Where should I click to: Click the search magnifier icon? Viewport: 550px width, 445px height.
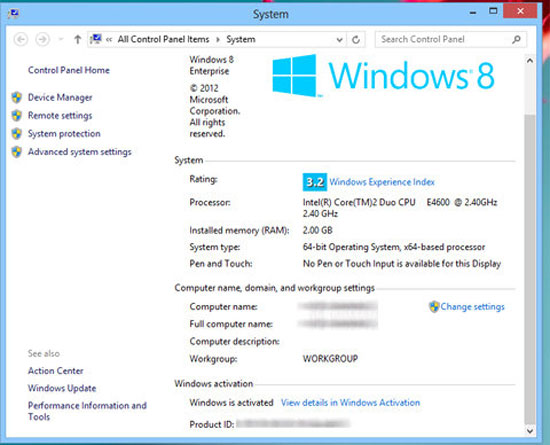pos(516,39)
